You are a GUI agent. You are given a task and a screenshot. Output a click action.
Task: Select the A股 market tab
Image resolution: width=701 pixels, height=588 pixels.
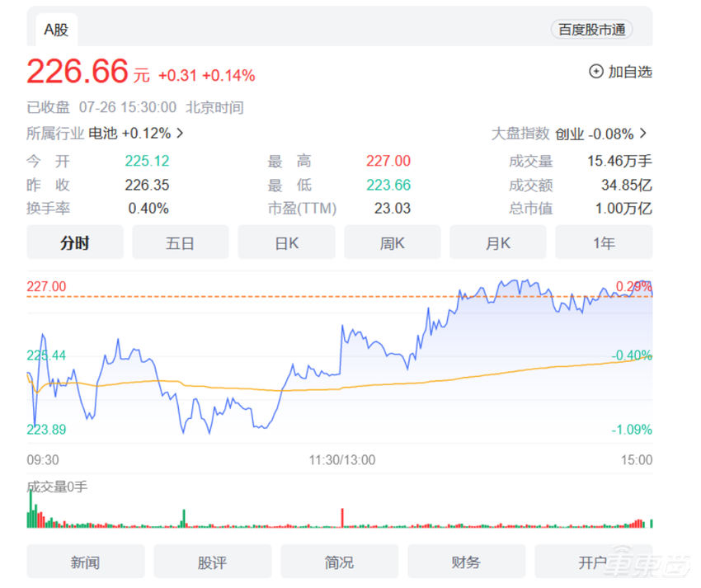click(x=55, y=29)
